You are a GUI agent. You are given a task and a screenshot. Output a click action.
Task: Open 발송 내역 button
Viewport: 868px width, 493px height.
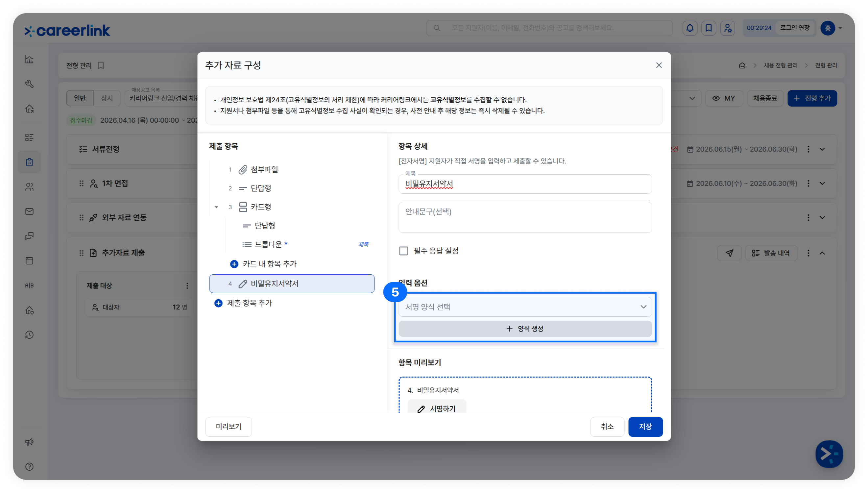coord(771,253)
